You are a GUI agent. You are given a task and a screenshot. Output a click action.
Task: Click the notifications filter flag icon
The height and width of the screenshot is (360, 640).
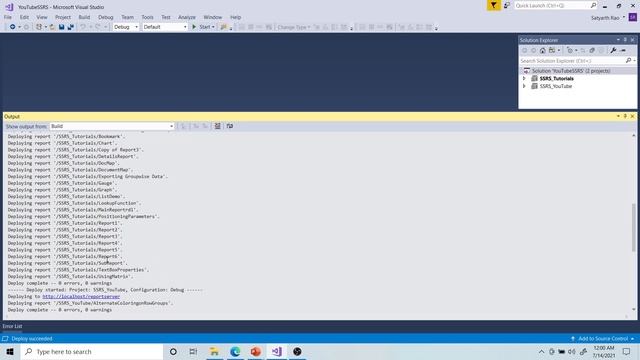pyautogui.click(x=493, y=5)
